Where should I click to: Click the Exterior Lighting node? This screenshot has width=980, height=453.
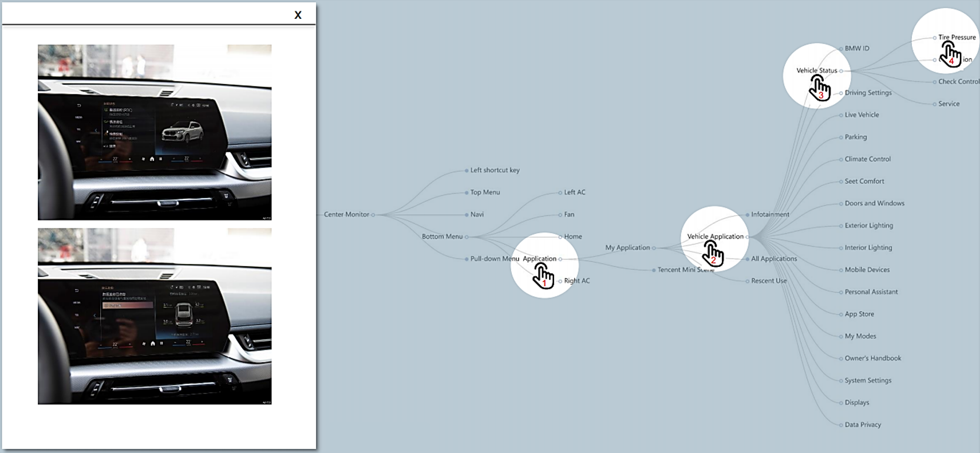pos(868,226)
